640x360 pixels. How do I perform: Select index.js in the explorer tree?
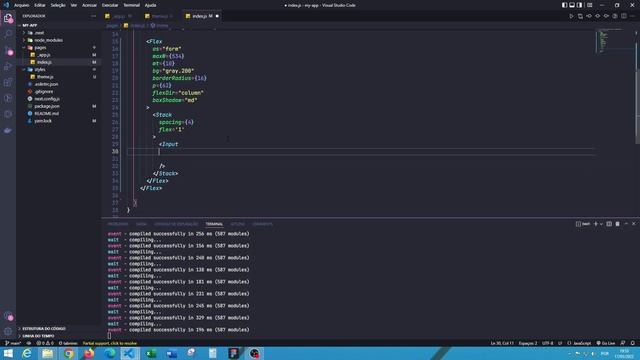[44, 62]
